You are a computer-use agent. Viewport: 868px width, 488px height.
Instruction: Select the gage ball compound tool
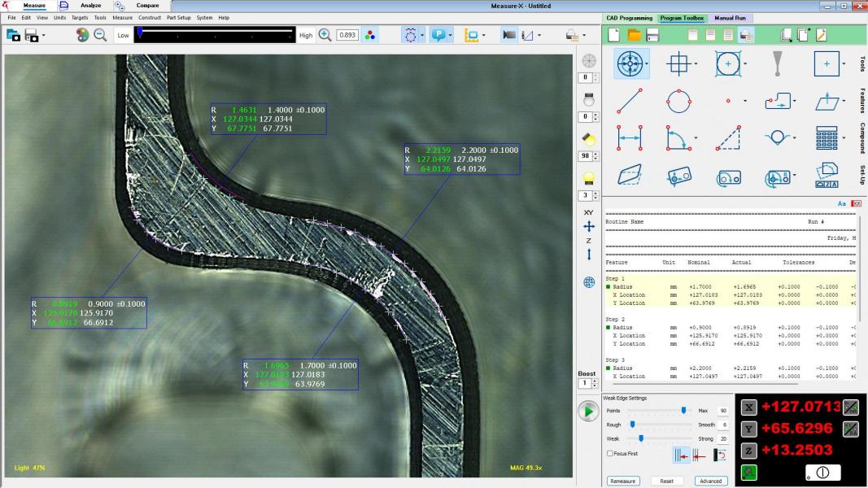[777, 137]
